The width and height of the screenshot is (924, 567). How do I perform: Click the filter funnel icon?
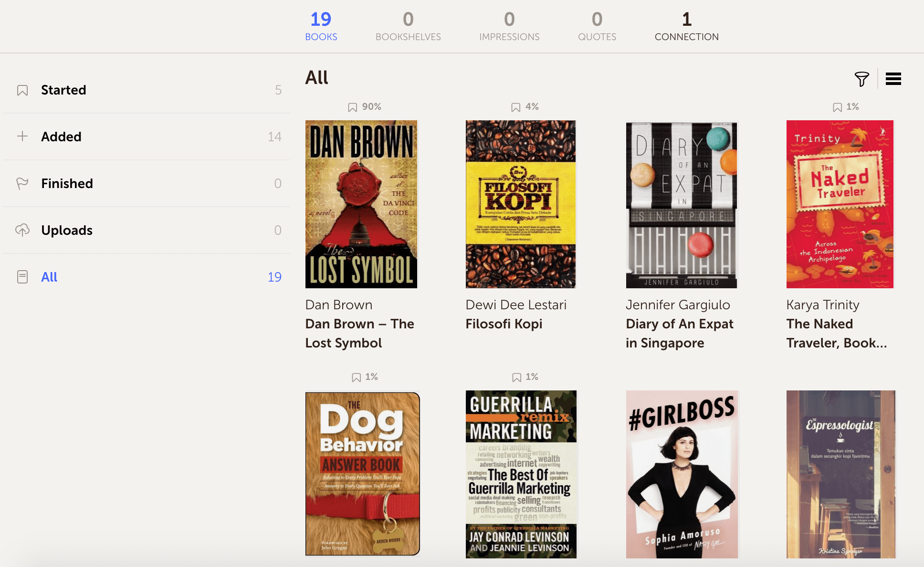(x=861, y=79)
